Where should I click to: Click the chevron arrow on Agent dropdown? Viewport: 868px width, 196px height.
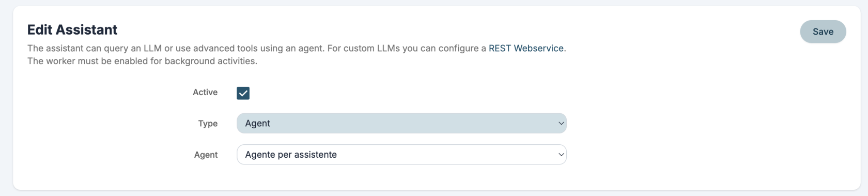click(561, 155)
